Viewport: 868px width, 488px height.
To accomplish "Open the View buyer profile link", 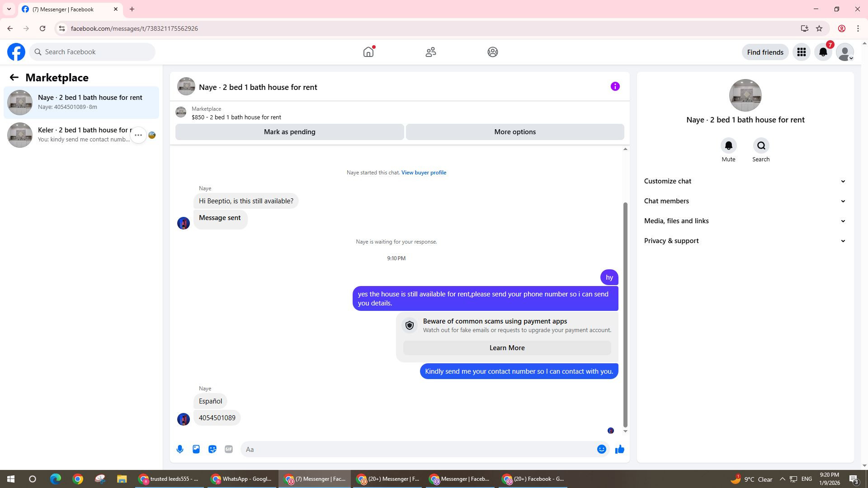I will pos(424,173).
